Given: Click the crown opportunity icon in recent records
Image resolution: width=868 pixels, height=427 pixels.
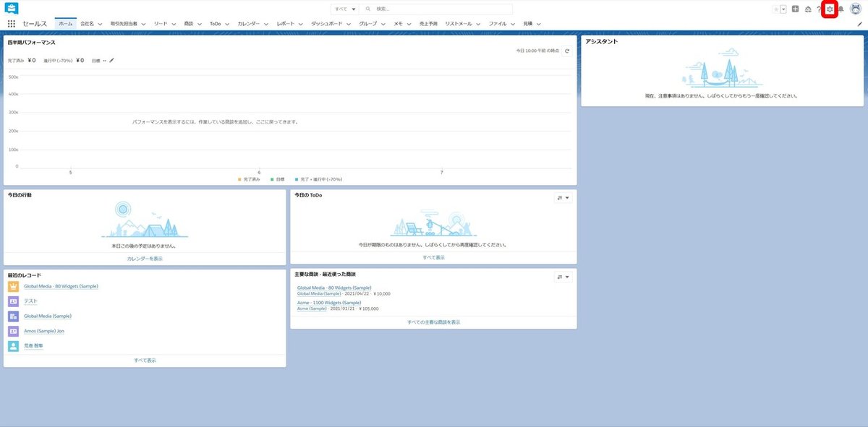Looking at the screenshot, I should [x=13, y=287].
